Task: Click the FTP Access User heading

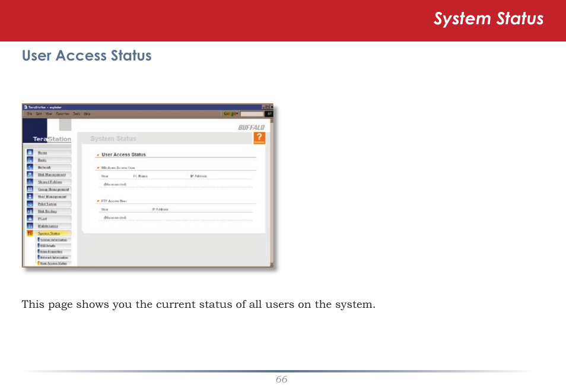Action: (x=114, y=201)
